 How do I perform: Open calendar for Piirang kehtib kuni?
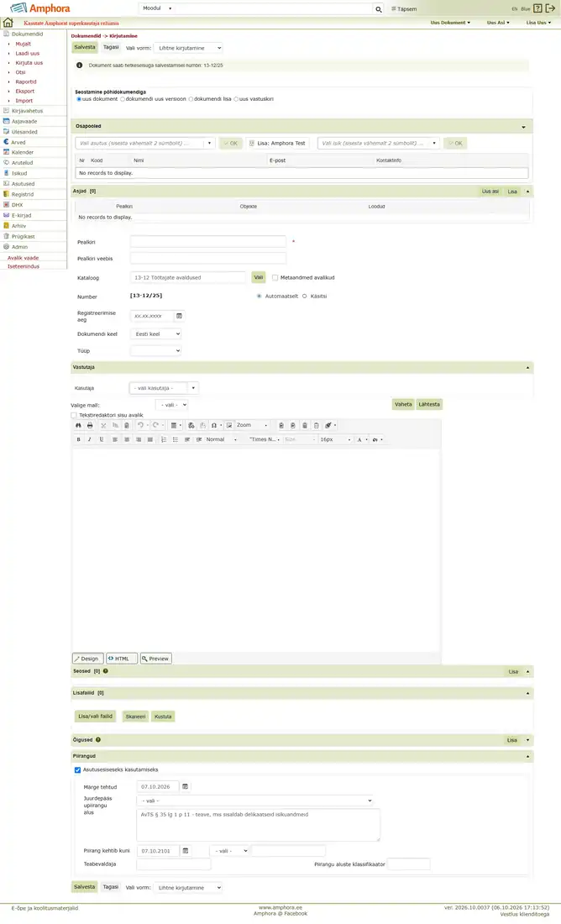click(186, 851)
